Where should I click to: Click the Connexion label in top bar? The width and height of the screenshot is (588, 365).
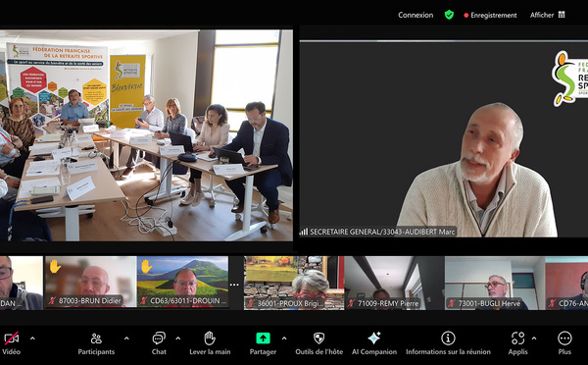416,15
